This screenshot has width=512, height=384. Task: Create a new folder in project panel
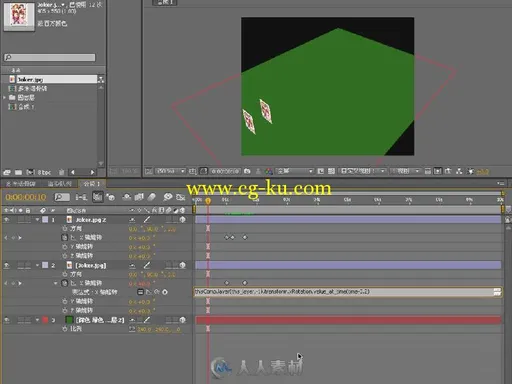click(x=18, y=172)
